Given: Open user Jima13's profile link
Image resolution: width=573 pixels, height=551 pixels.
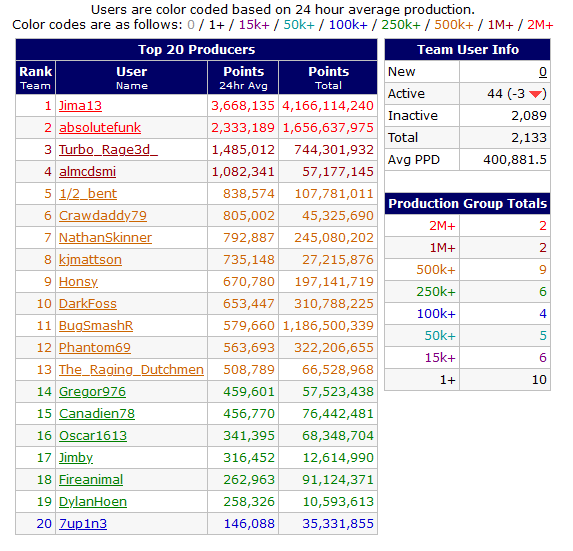Looking at the screenshot, I should [80, 106].
